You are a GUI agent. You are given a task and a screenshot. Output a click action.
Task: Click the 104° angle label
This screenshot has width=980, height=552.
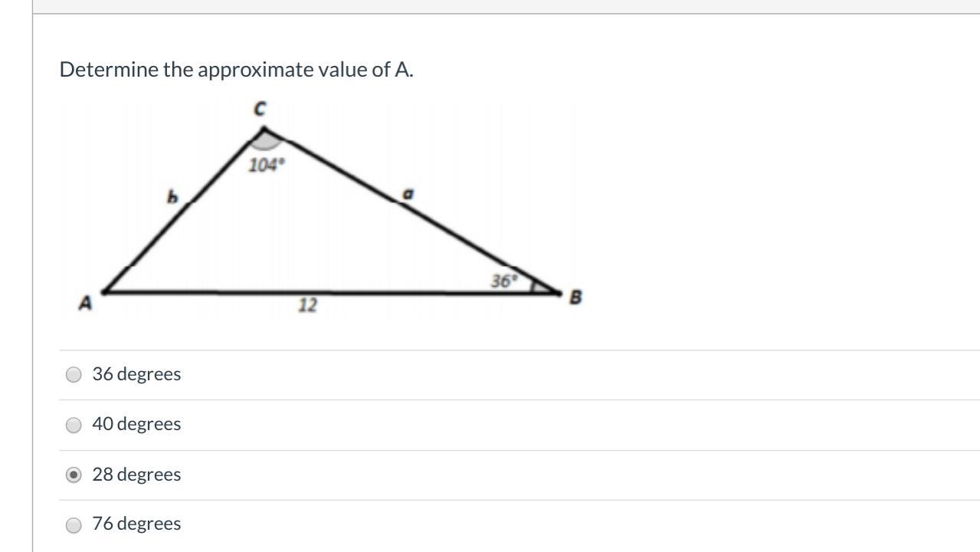(x=266, y=165)
